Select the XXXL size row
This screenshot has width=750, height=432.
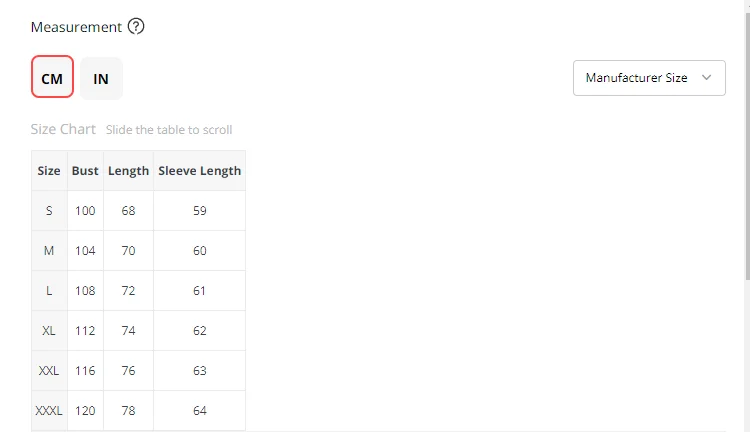pos(49,411)
